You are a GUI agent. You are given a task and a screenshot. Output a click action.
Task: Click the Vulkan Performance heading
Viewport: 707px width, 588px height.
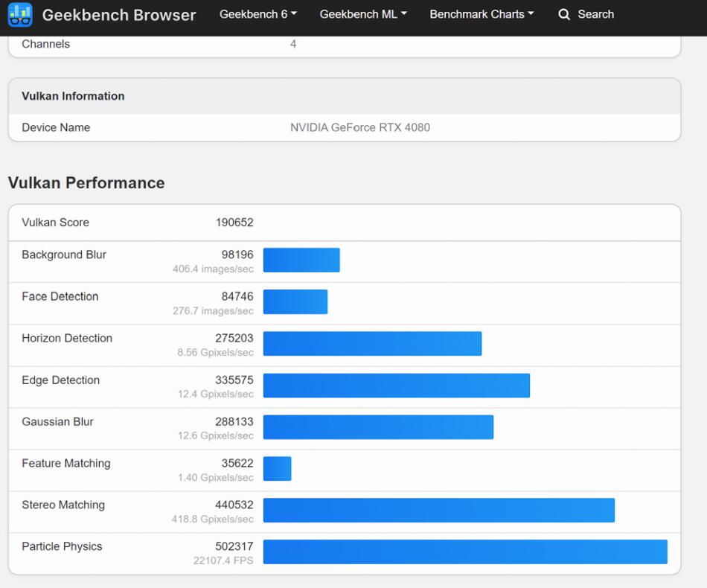point(86,182)
